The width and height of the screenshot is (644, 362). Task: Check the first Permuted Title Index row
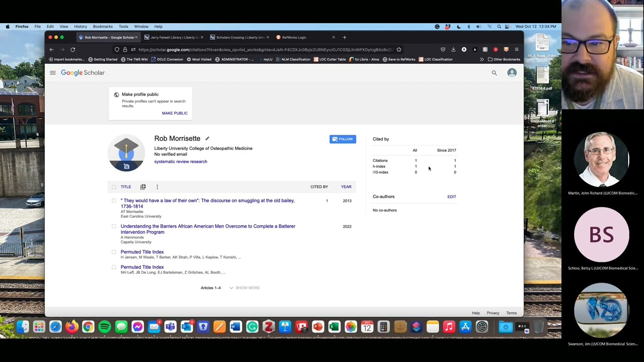[x=114, y=252]
